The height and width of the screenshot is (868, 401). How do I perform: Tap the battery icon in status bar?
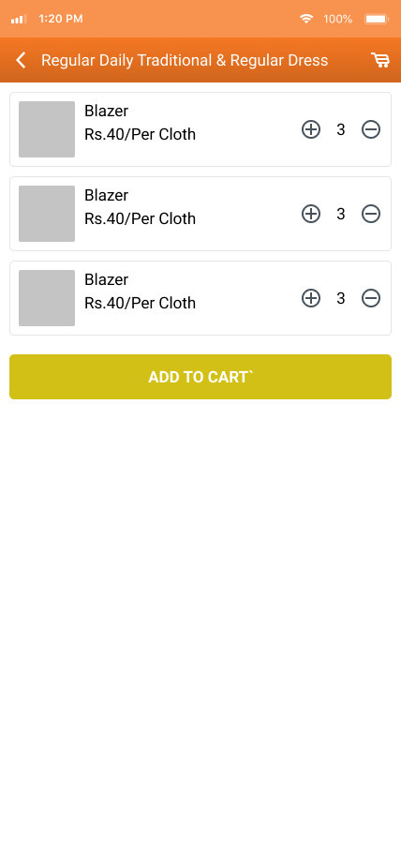pos(376,19)
